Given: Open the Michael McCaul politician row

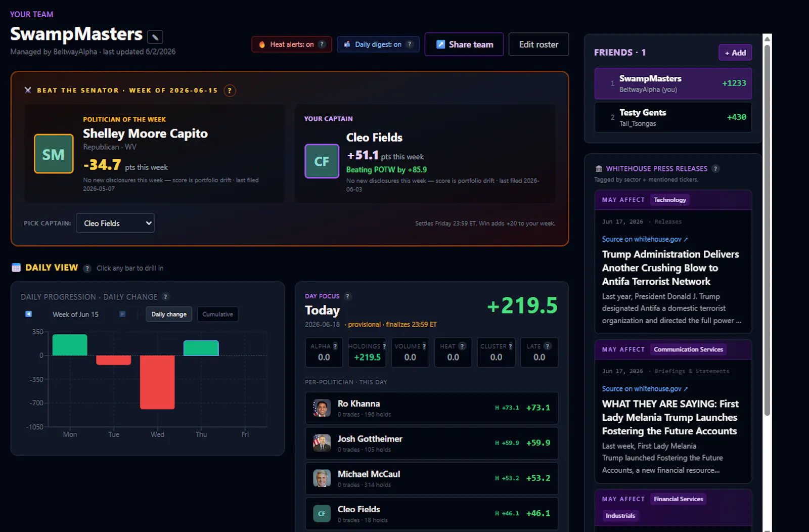Looking at the screenshot, I should point(432,478).
